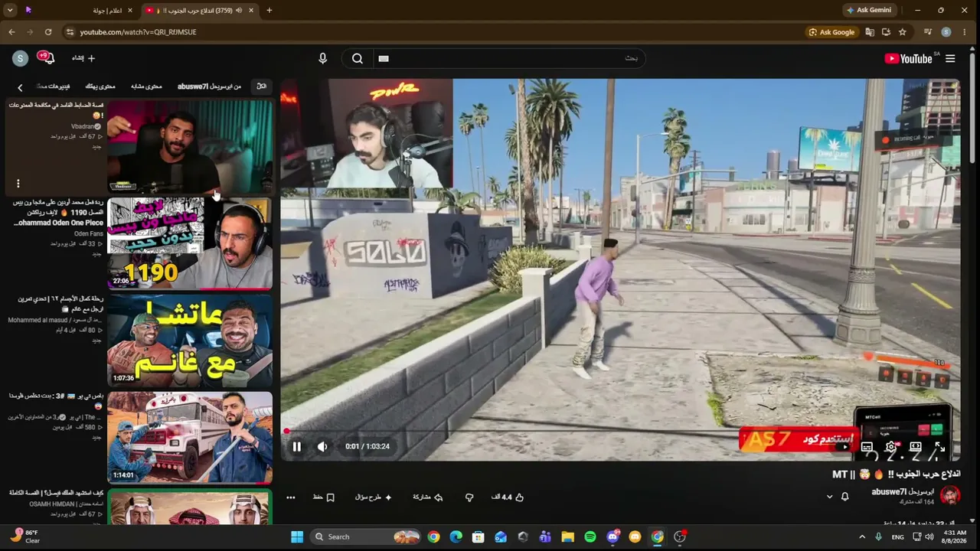Open the Vbadran recommended video thumbnail
The width and height of the screenshot is (980, 551).
coord(190,145)
